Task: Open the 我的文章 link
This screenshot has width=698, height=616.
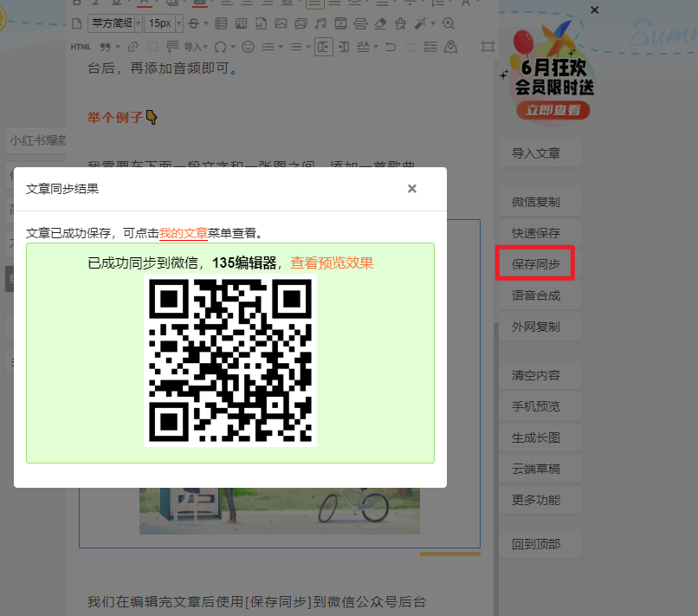Action: [x=184, y=233]
